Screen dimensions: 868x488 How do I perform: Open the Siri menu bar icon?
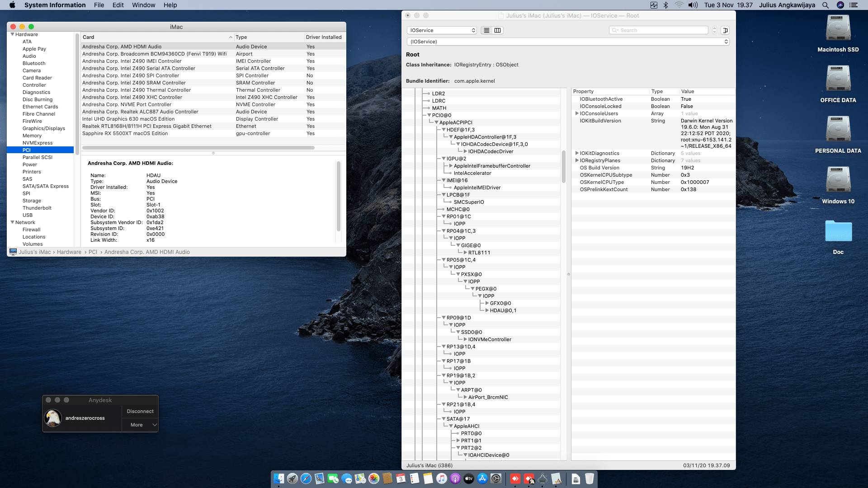(840, 5)
